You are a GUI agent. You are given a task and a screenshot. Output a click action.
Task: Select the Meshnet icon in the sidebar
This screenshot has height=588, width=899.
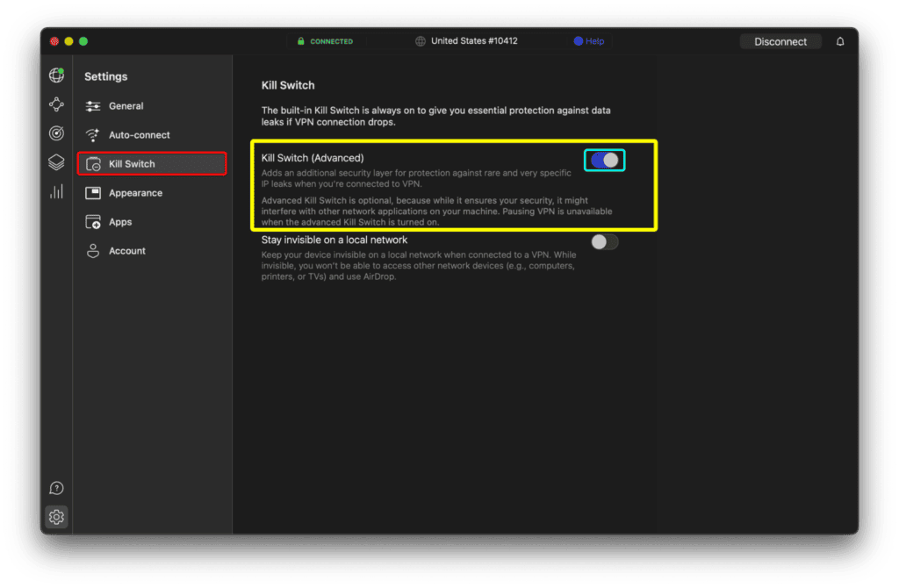[56, 104]
